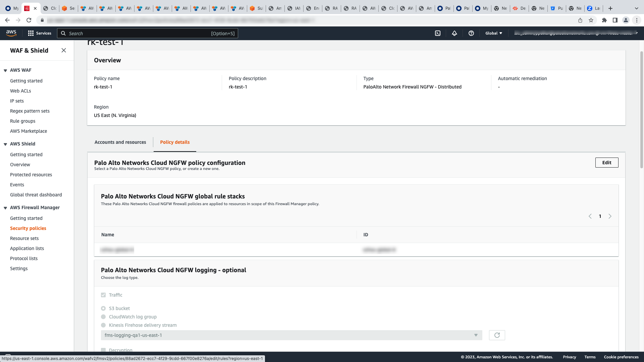Click the AWS logo home icon
644x362 pixels.
click(x=11, y=33)
